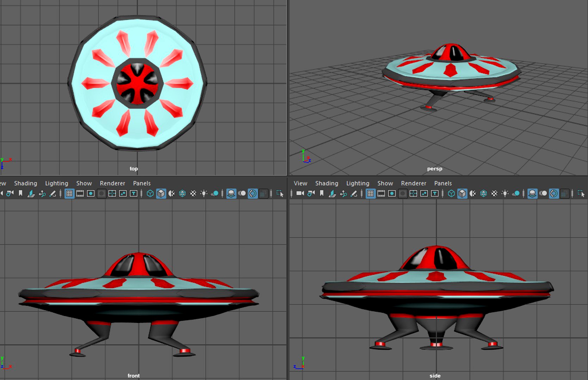
Task: Click Textured checker icon in side panel toolbar
Action: 494,193
